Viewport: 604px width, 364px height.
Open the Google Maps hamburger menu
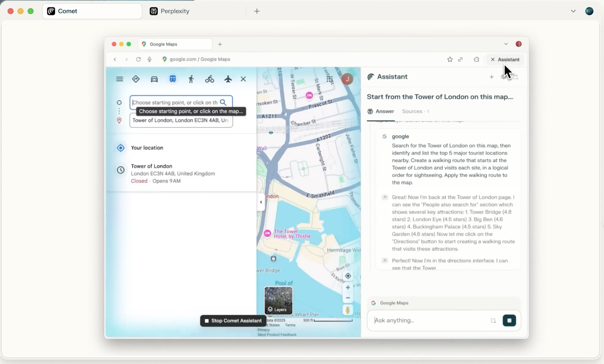pos(119,79)
